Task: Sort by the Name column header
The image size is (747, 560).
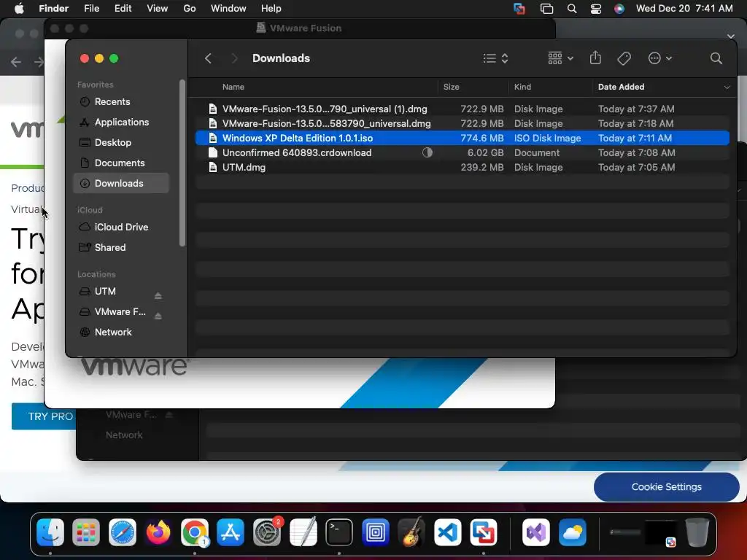Action: pyautogui.click(x=233, y=87)
